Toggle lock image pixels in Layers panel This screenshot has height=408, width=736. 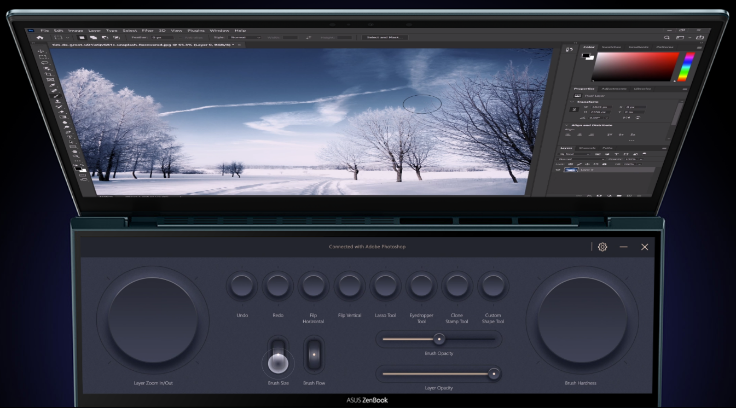[579, 164]
